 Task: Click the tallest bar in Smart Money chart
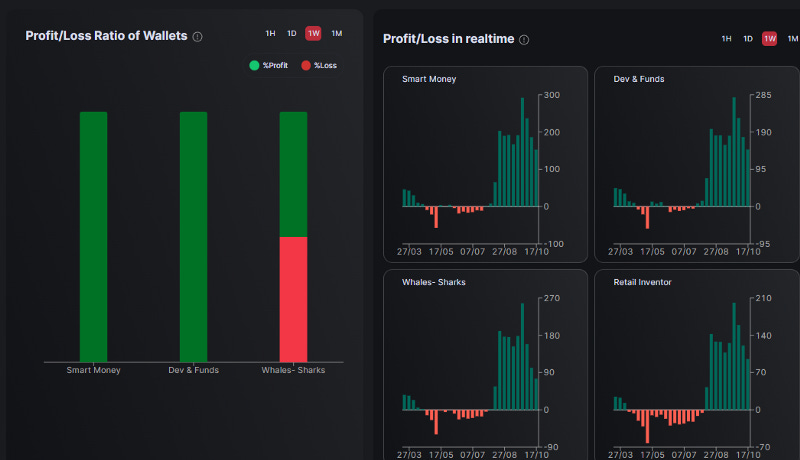tap(522, 152)
